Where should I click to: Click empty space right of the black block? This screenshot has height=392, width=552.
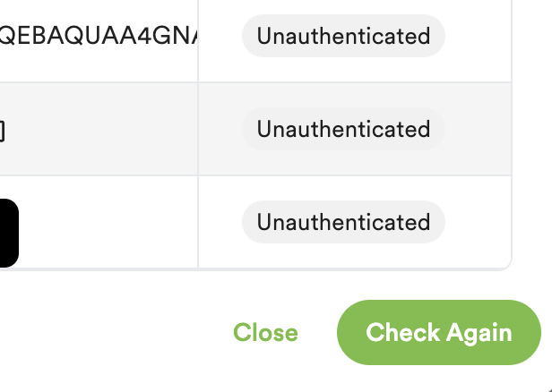108,222
